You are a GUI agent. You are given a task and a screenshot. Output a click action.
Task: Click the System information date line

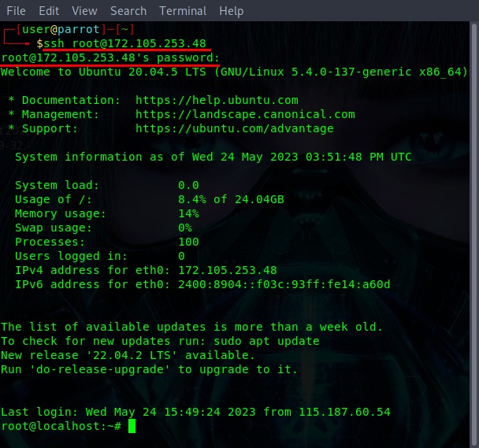tap(214, 157)
